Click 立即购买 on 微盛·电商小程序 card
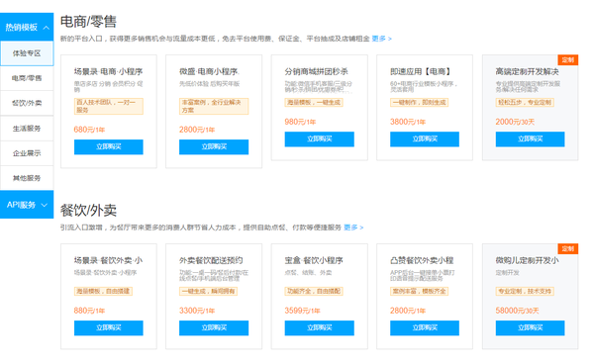The height and width of the screenshot is (364, 594). [x=214, y=146]
